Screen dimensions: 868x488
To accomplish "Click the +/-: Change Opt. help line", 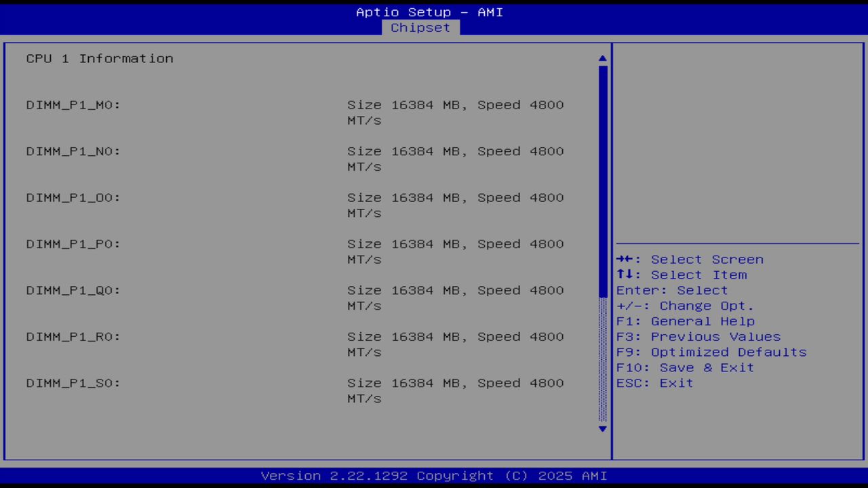I will point(685,306).
